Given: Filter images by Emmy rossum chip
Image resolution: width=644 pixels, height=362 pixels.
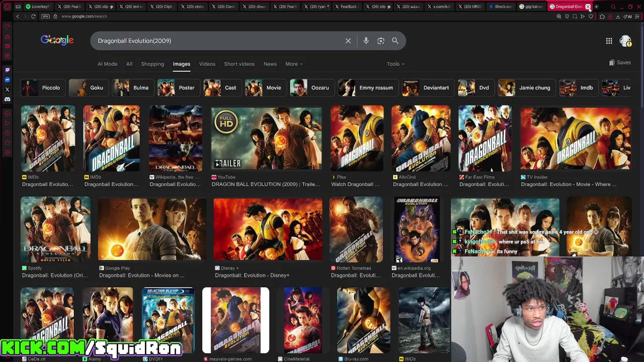Looking at the screenshot, I should (368, 87).
